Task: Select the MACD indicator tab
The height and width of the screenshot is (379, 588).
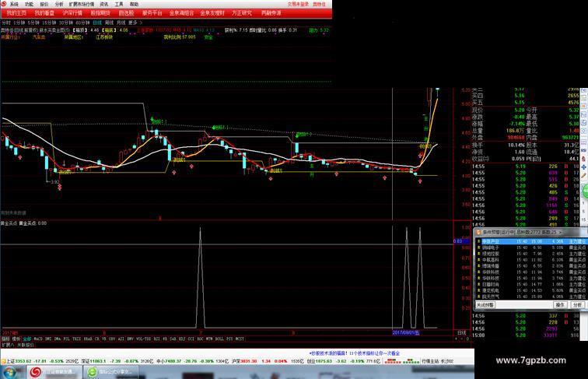Action: click(x=38, y=339)
